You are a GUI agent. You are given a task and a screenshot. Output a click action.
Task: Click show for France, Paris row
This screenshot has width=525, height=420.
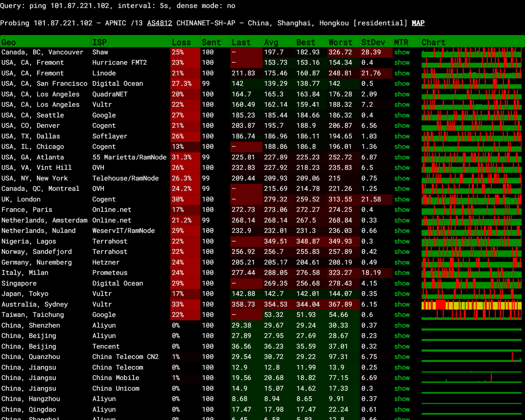coord(402,210)
